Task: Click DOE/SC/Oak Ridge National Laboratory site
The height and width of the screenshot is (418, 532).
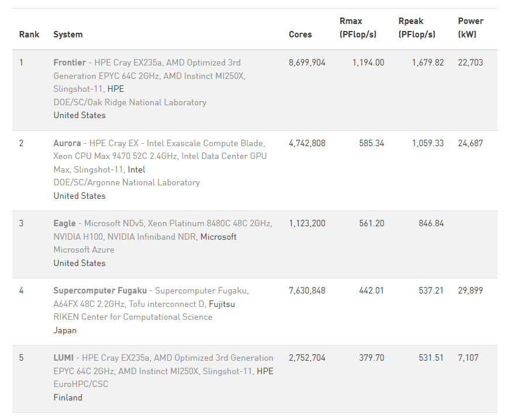Action: tap(130, 102)
